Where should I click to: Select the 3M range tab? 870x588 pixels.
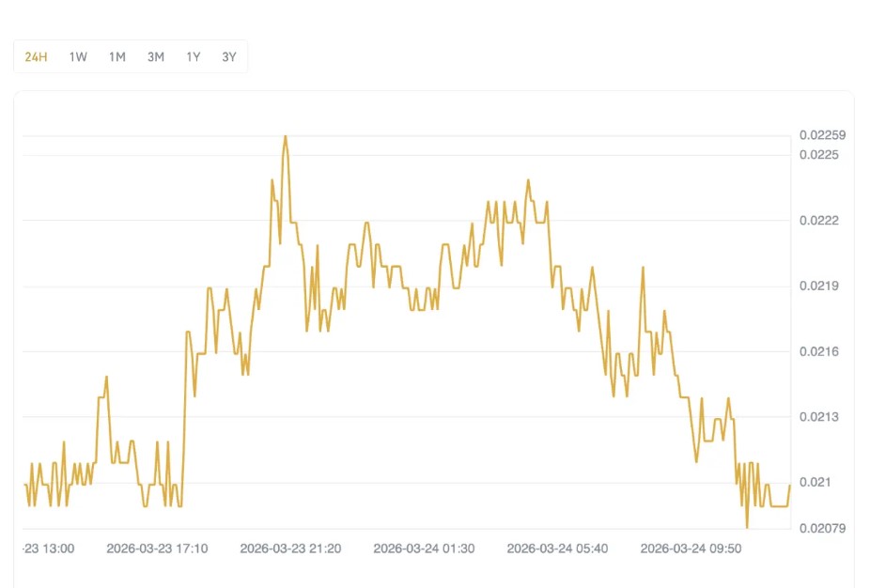155,57
